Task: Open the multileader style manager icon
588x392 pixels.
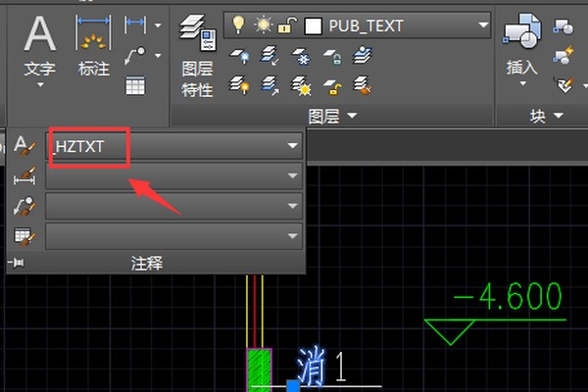Action: tap(24, 206)
